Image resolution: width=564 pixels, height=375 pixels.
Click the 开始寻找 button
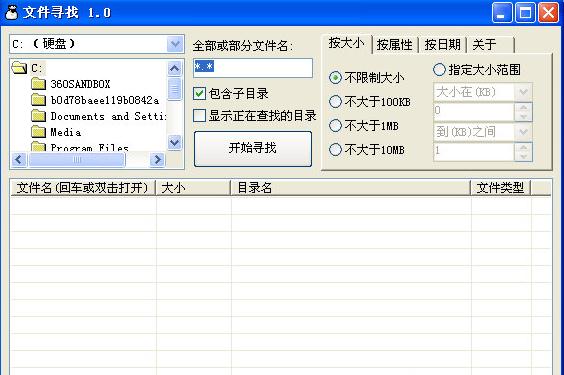click(253, 148)
